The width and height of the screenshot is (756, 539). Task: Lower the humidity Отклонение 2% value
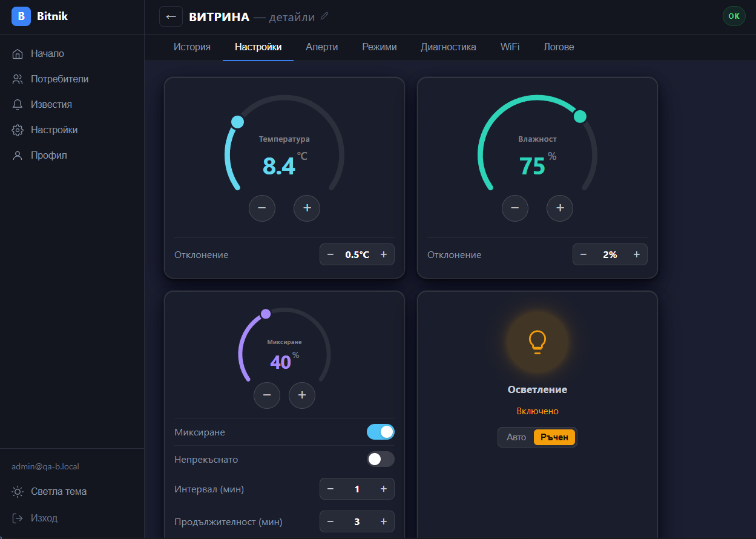[583, 255]
